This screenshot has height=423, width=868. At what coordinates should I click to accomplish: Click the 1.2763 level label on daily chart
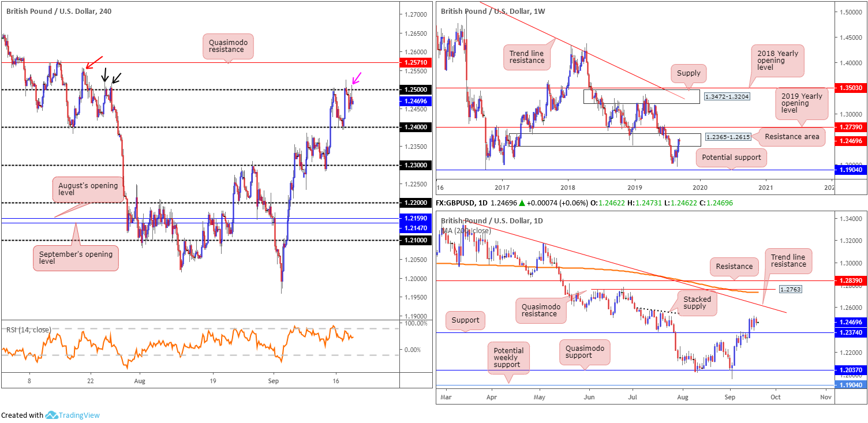tap(790, 289)
